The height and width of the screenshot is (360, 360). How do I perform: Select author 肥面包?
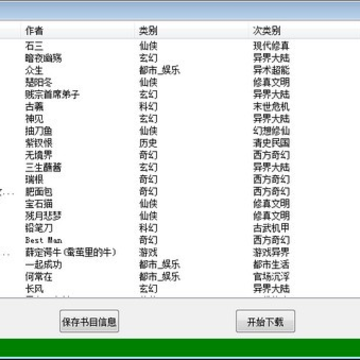(x=39, y=191)
